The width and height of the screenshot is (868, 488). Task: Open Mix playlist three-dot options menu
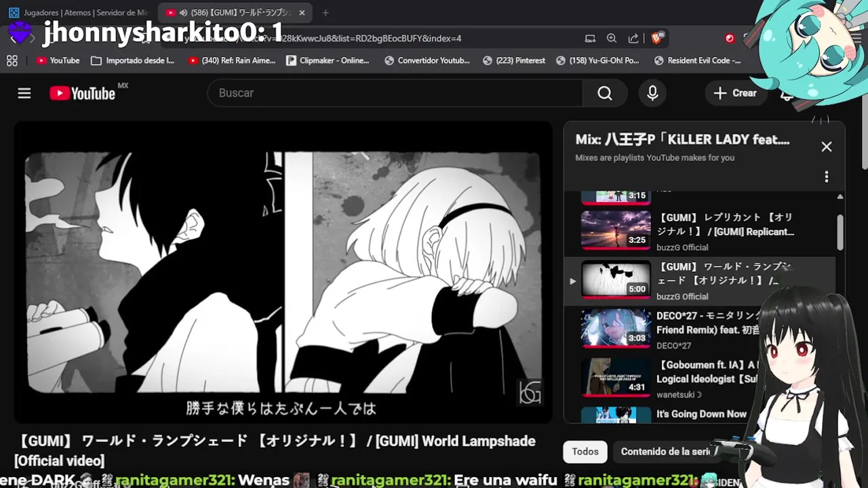[826, 177]
